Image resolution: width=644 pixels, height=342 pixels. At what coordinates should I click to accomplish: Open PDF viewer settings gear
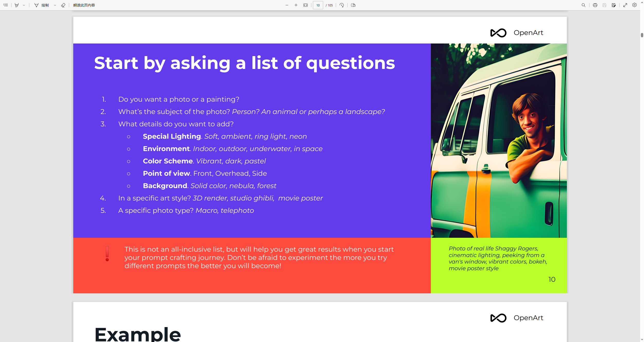(634, 5)
